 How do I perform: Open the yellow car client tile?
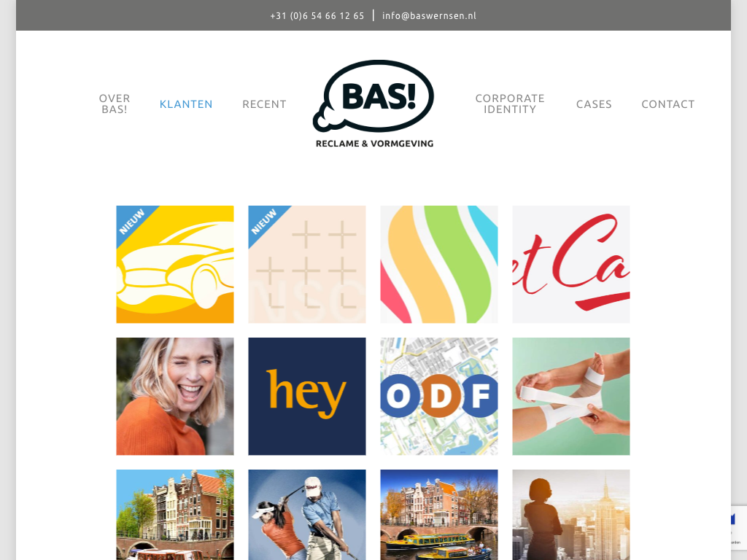pyautogui.click(x=175, y=264)
